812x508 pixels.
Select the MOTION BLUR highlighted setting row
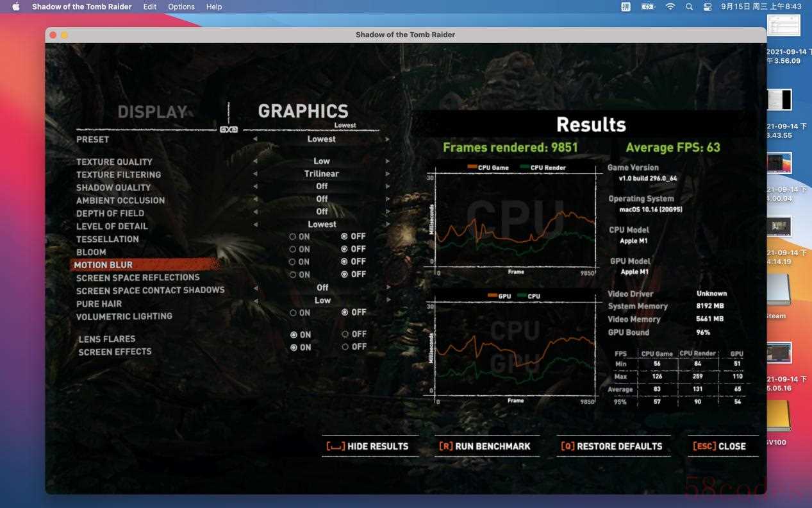[x=145, y=265]
